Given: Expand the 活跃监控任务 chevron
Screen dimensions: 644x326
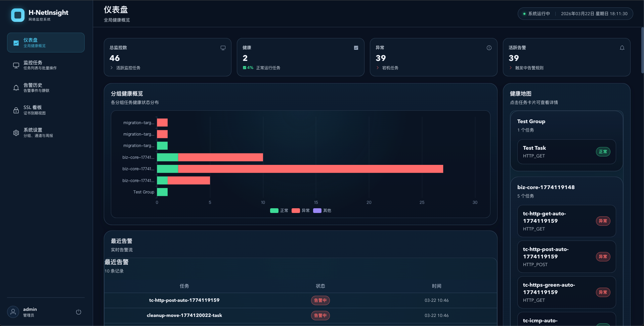Looking at the screenshot, I should pos(112,68).
